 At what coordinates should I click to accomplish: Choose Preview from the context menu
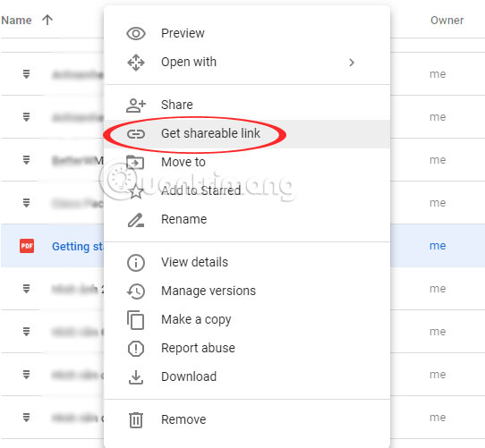tap(247, 33)
